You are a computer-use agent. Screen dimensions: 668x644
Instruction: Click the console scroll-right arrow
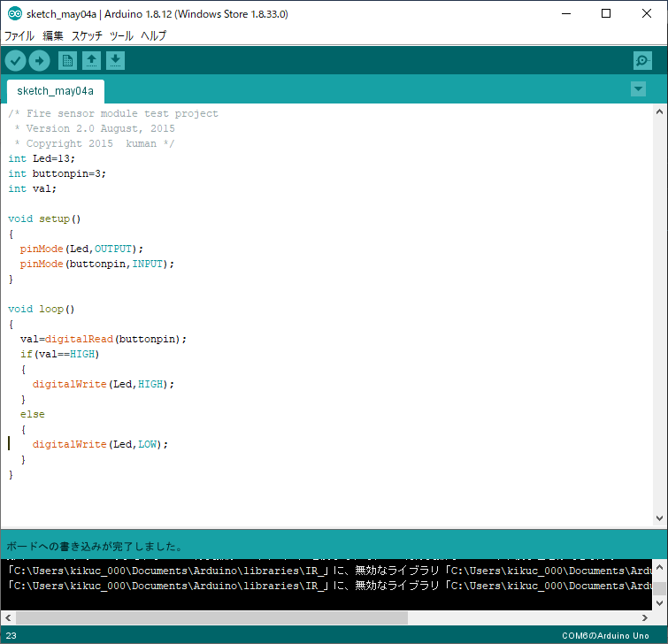[x=645, y=617]
